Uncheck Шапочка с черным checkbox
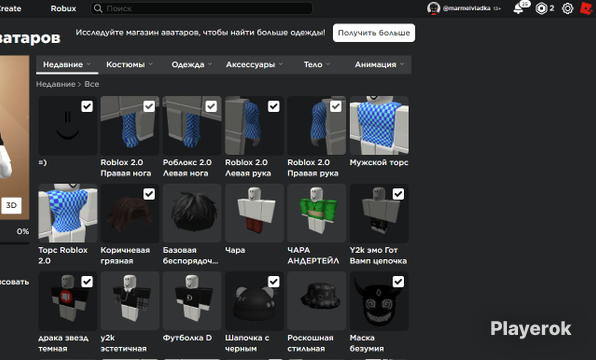Screen dimensions: 596x360 click(274, 282)
